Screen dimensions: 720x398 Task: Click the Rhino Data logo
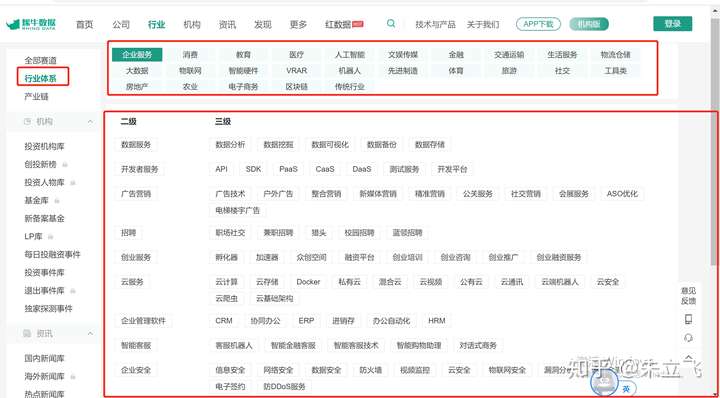click(31, 24)
